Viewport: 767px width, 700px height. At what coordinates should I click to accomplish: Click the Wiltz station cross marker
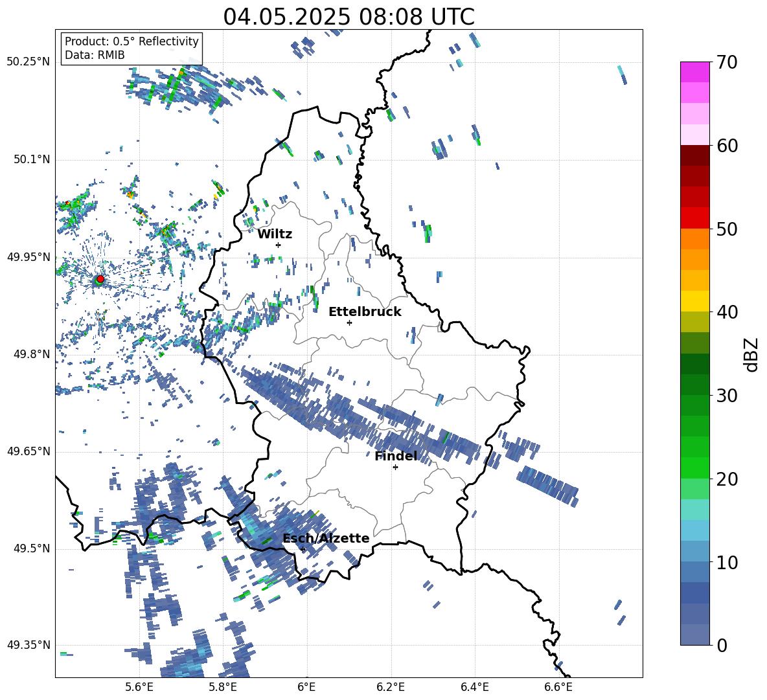(x=279, y=245)
